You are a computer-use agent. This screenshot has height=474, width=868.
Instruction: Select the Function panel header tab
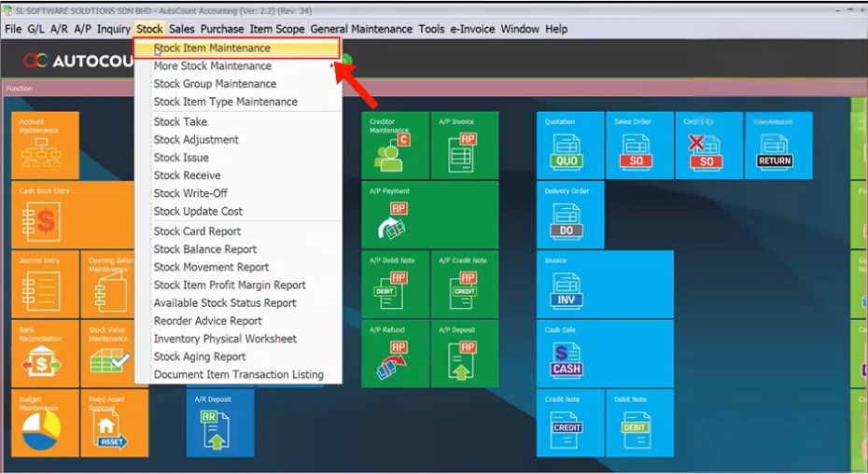[x=20, y=89]
